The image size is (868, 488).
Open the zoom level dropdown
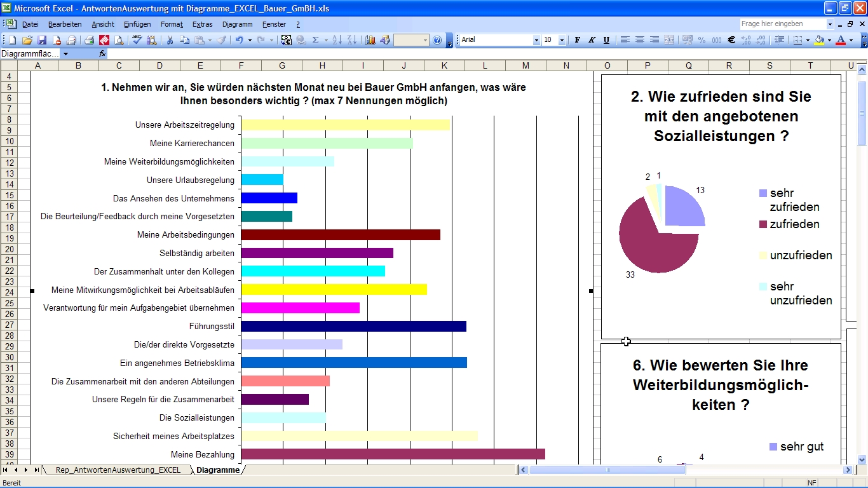(x=425, y=40)
